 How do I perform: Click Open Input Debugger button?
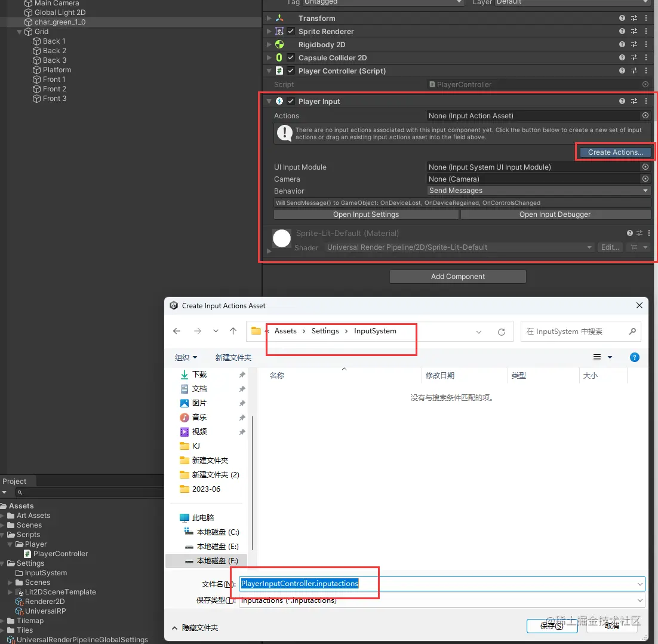[x=555, y=214]
